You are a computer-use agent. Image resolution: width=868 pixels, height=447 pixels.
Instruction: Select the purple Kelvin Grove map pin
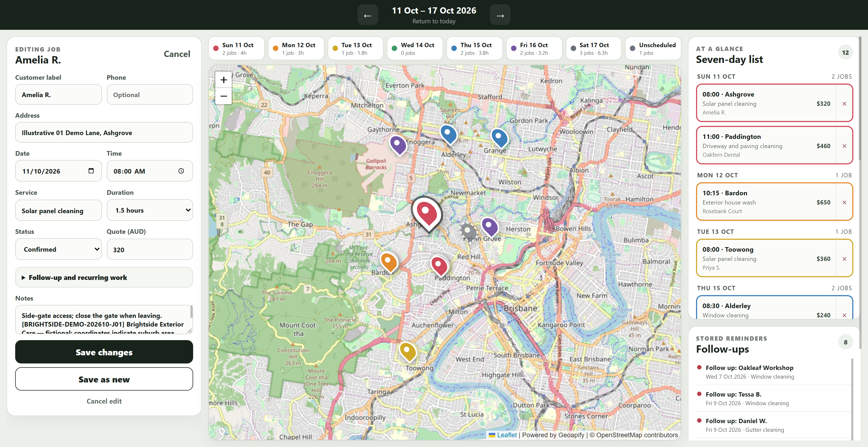(x=490, y=227)
